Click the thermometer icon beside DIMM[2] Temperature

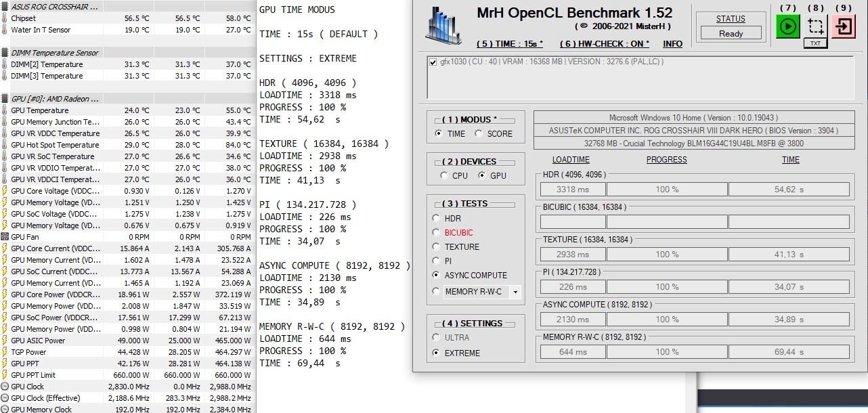point(5,64)
